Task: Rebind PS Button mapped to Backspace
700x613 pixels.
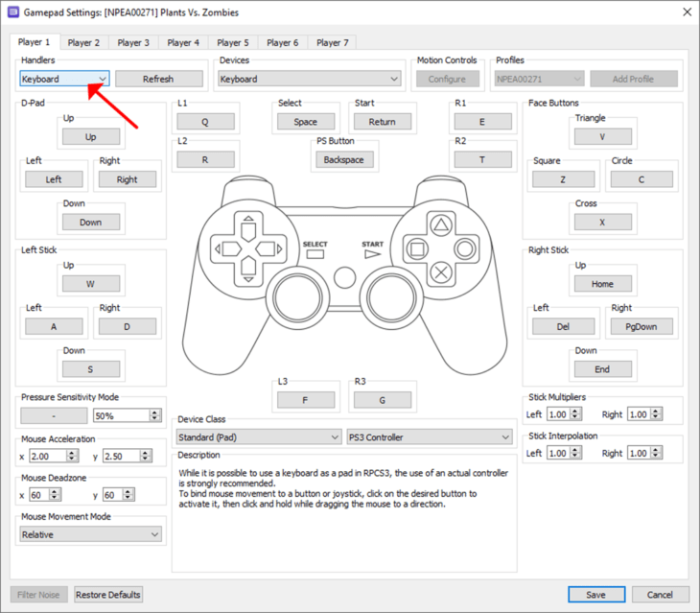Action: (344, 160)
